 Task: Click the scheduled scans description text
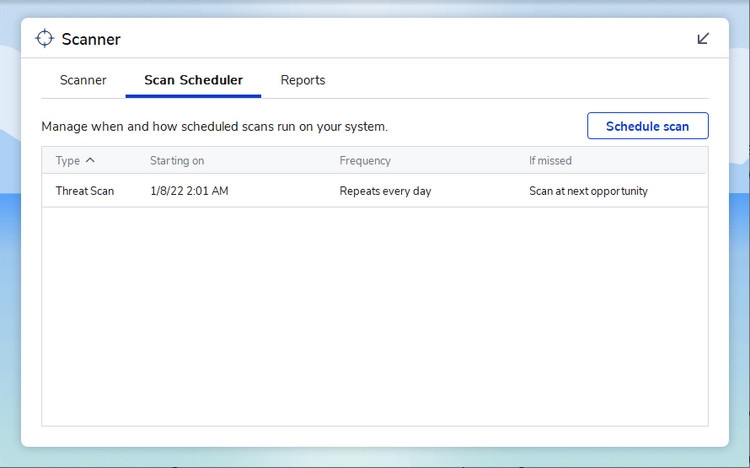[214, 127]
